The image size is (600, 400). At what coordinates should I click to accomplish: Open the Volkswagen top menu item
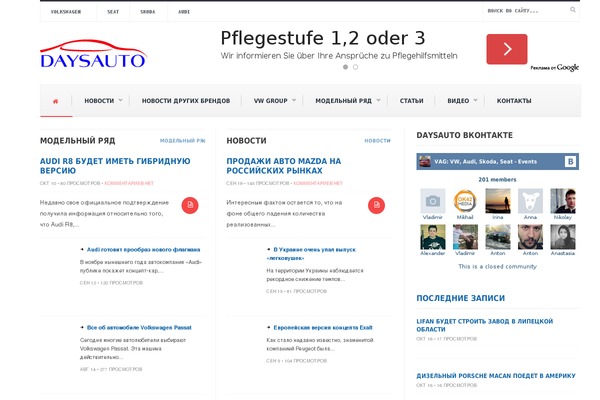(x=66, y=12)
